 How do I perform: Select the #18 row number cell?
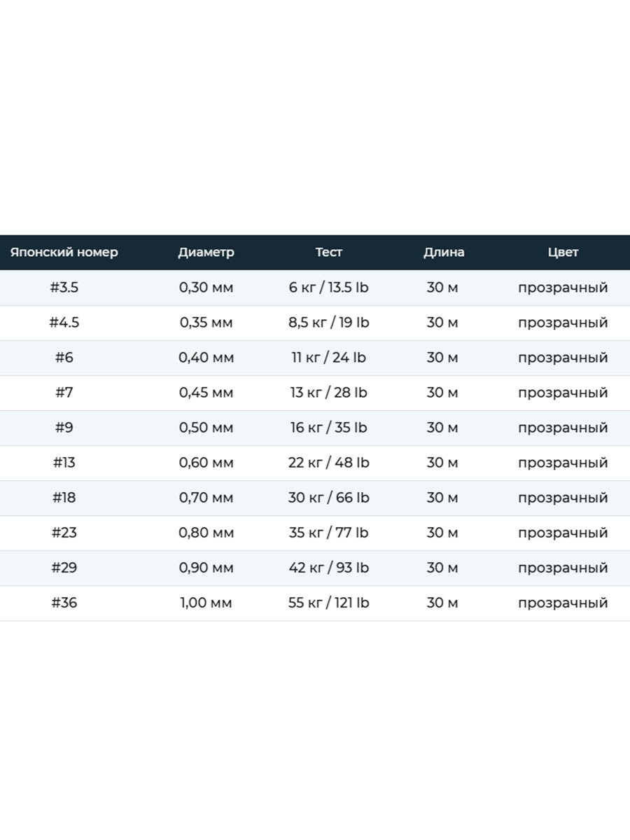click(64, 498)
